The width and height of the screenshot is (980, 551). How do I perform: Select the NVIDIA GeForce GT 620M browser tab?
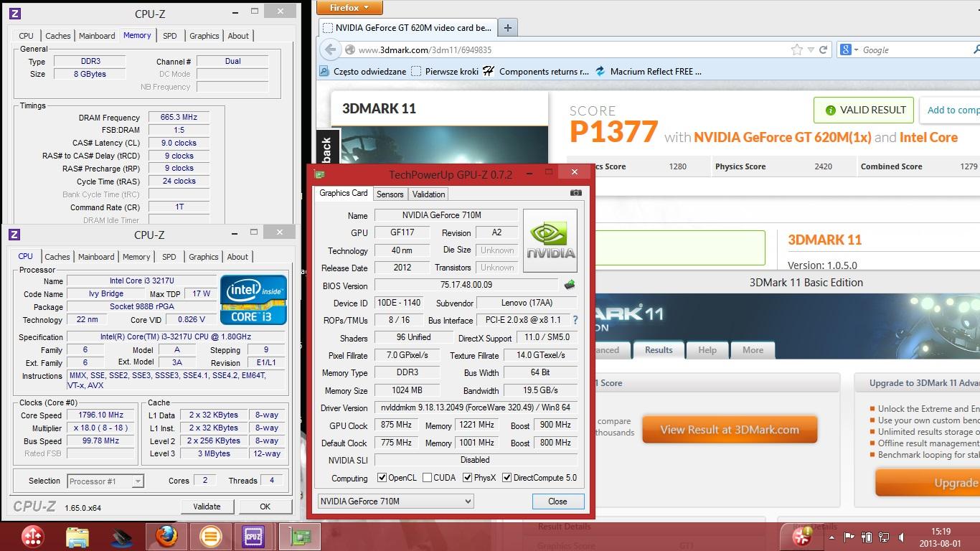[x=407, y=27]
